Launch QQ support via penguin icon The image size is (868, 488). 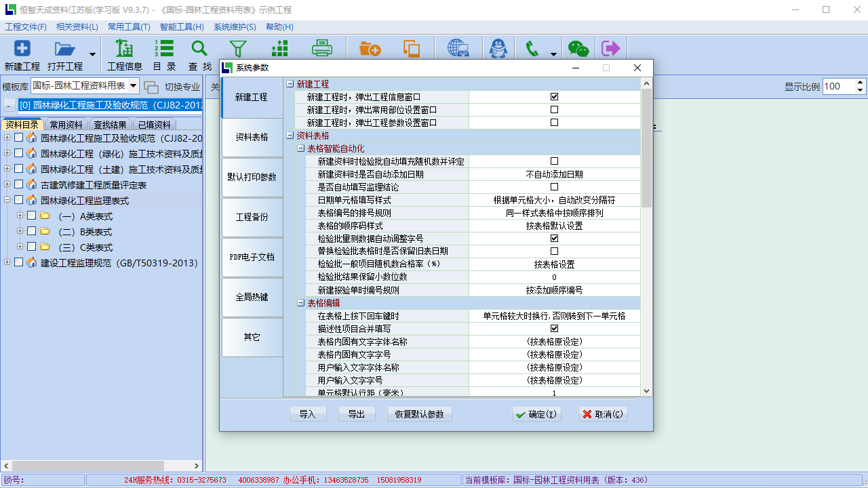(x=498, y=49)
